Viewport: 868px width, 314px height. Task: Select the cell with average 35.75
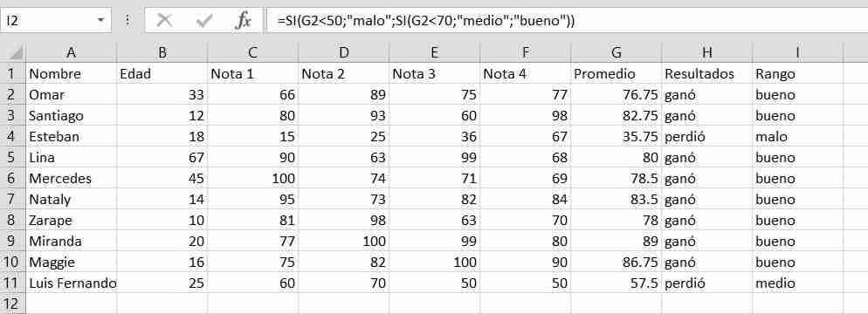[x=617, y=137]
